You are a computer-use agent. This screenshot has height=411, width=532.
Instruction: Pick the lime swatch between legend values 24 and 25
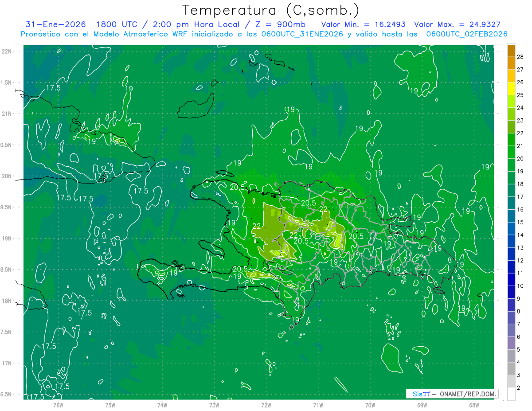click(x=511, y=102)
